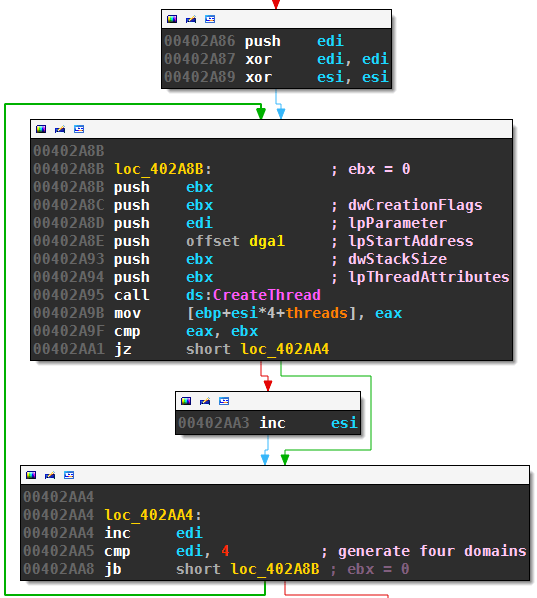The height and width of the screenshot is (598, 537).
Task: Select the jz short loc_402AA4 target
Action: tap(285, 349)
